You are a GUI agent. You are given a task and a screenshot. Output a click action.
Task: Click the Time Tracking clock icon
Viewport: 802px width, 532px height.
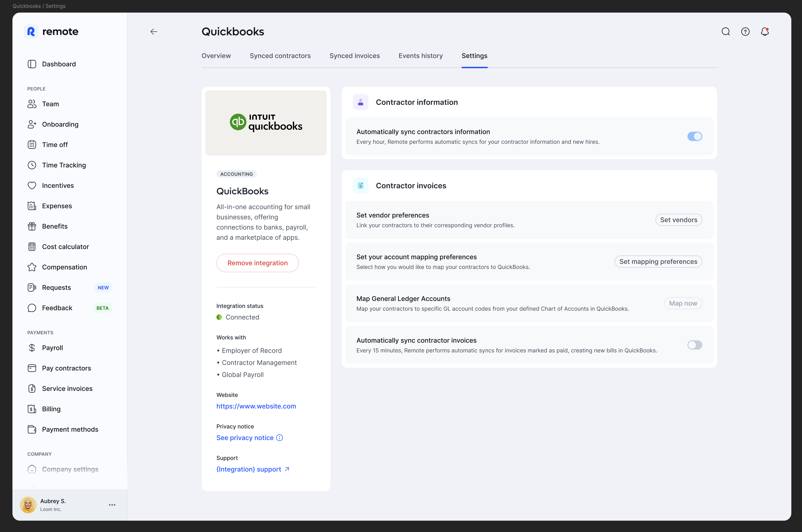coord(32,165)
